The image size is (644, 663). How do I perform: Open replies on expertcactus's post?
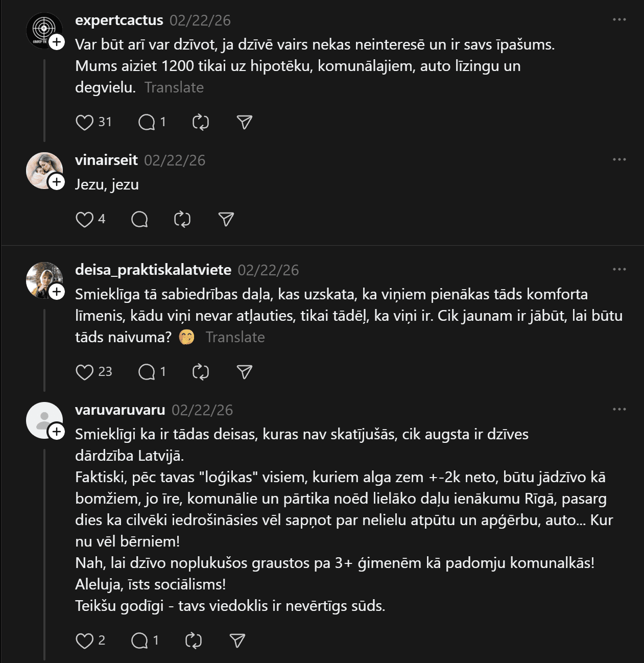(147, 123)
